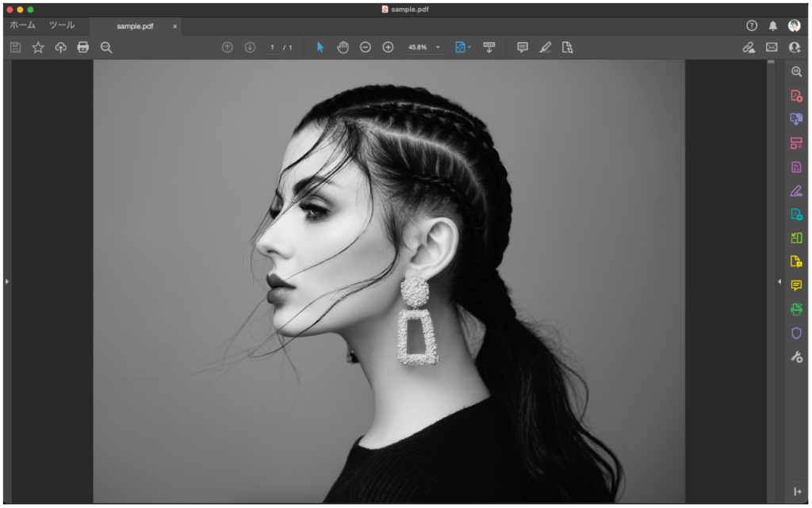
Task: Click the zoom out minus button
Action: tap(366, 48)
